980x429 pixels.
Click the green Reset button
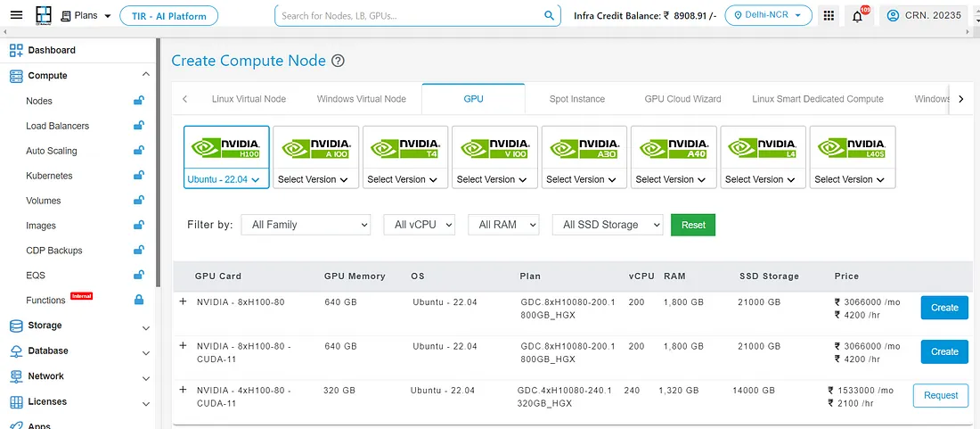(x=693, y=225)
